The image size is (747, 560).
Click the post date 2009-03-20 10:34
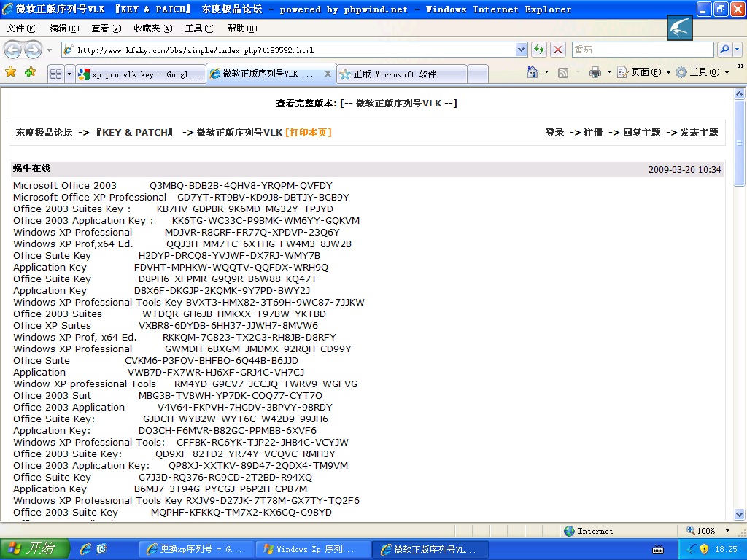click(684, 169)
